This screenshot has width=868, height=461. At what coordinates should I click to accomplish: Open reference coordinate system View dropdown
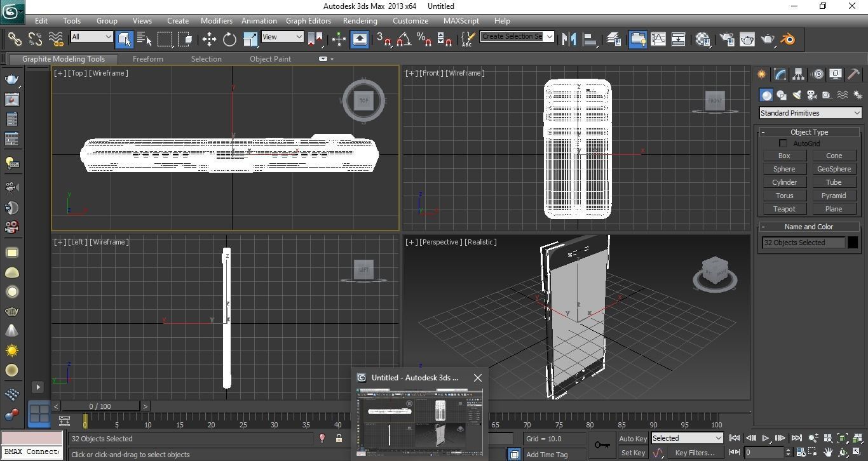(x=282, y=37)
